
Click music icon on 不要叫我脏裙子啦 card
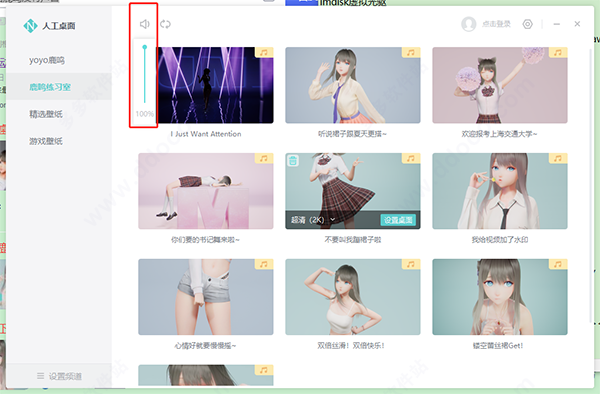tap(411, 158)
